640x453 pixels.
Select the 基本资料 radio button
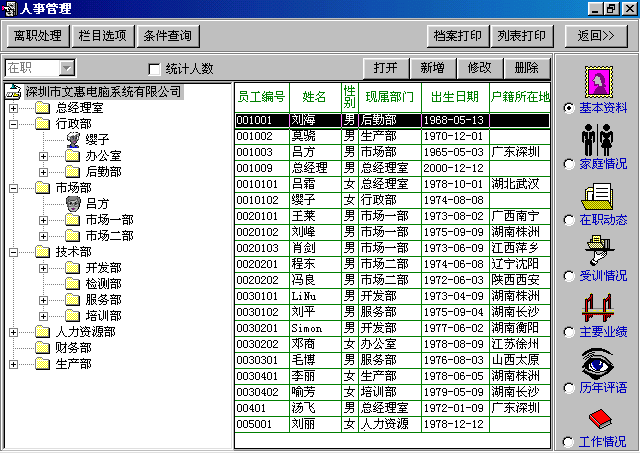pyautogui.click(x=569, y=108)
